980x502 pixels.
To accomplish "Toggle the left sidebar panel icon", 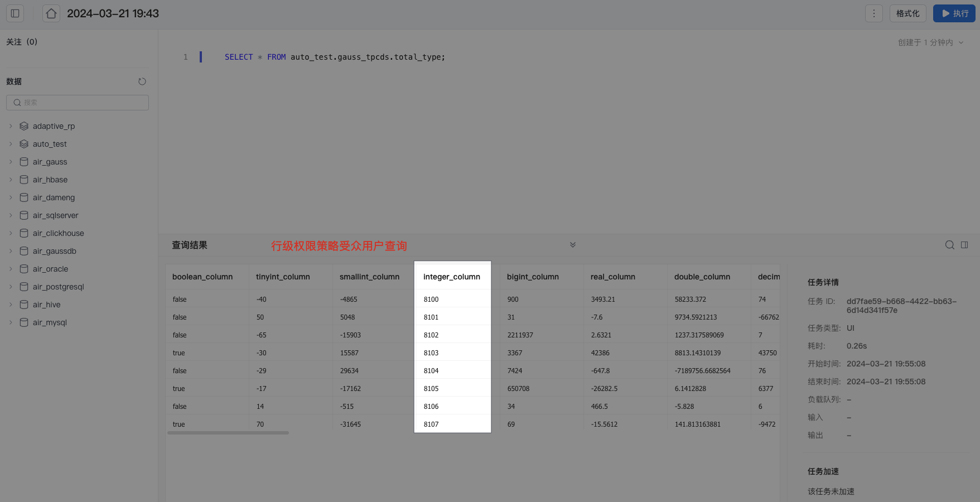I will (15, 13).
